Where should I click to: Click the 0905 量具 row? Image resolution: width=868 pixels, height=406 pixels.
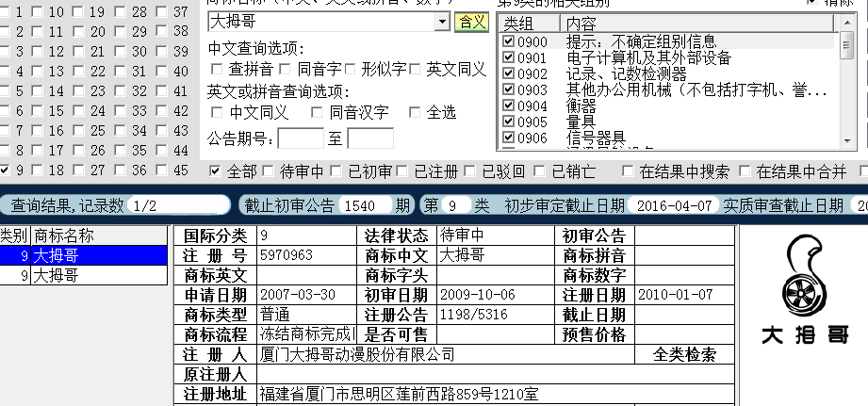click(x=667, y=122)
